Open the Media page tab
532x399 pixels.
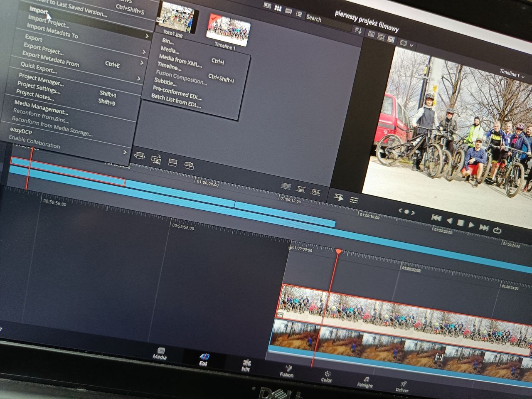click(160, 354)
